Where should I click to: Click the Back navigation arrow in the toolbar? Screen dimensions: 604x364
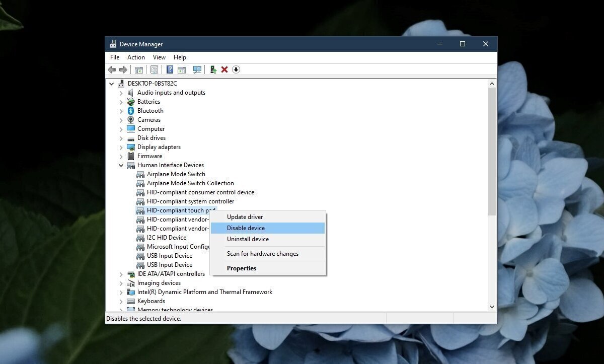[112, 69]
